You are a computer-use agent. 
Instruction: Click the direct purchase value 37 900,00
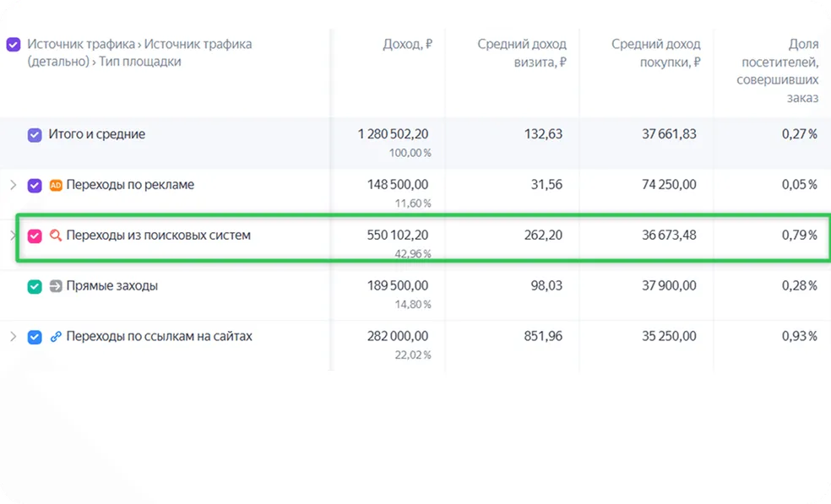pyautogui.click(x=669, y=286)
